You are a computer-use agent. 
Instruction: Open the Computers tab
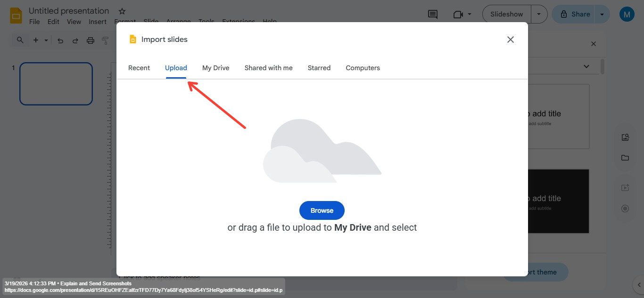click(363, 68)
